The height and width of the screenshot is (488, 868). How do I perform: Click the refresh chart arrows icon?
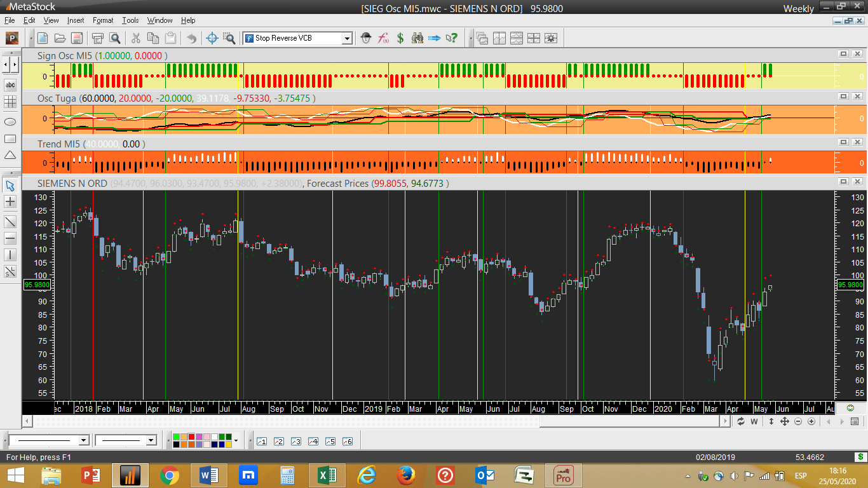point(740,421)
